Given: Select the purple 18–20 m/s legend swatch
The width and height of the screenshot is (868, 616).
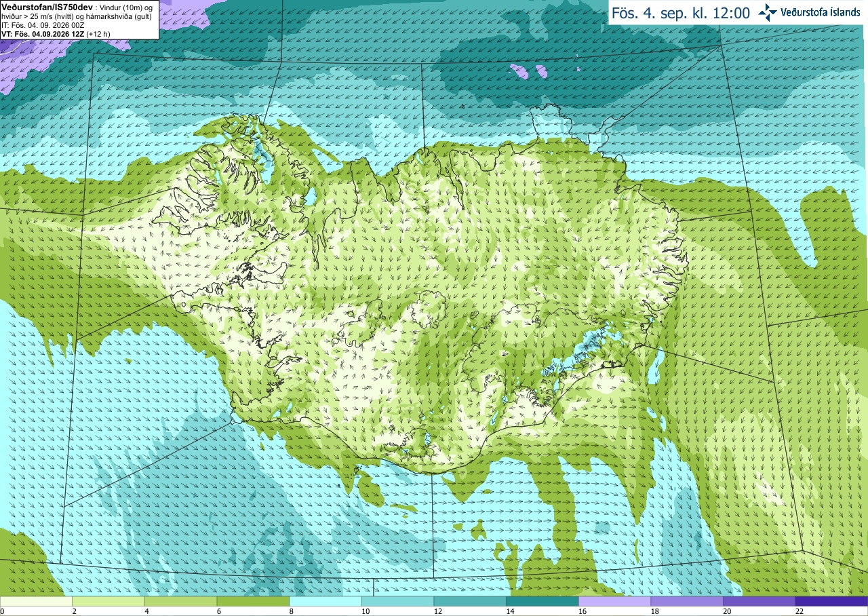Looking at the screenshot, I should (x=687, y=601).
